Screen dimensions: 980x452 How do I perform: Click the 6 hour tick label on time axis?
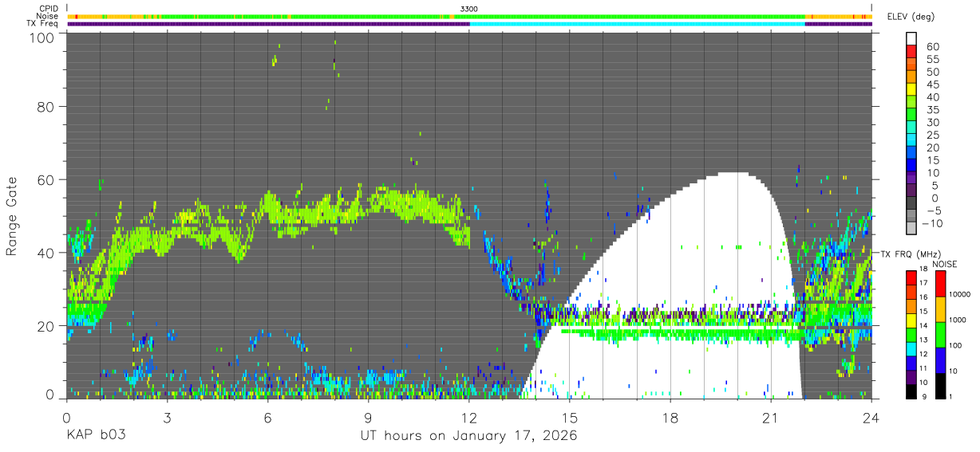268,417
